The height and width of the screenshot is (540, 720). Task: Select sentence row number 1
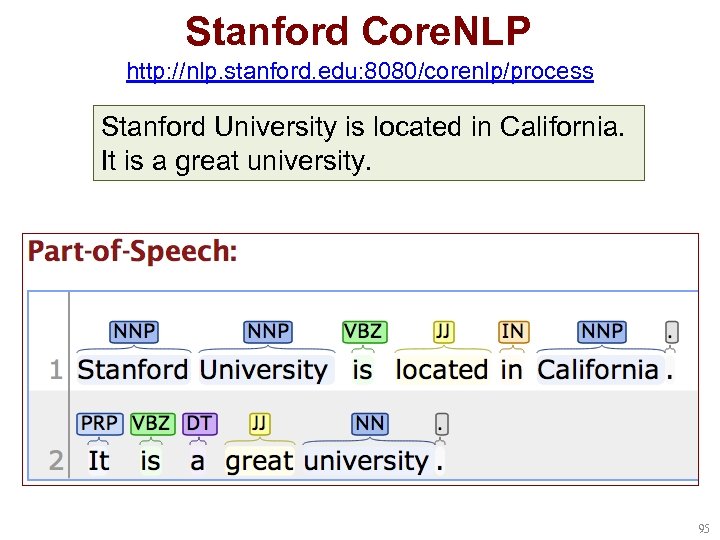coord(56,370)
